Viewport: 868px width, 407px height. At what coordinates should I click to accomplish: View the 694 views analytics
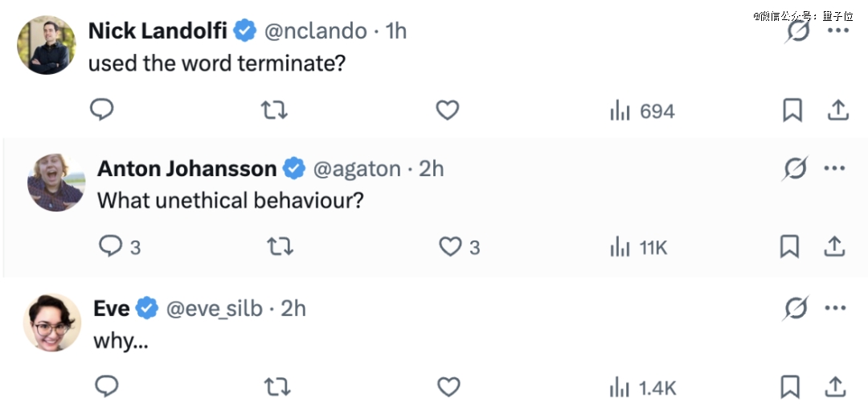pyautogui.click(x=641, y=111)
